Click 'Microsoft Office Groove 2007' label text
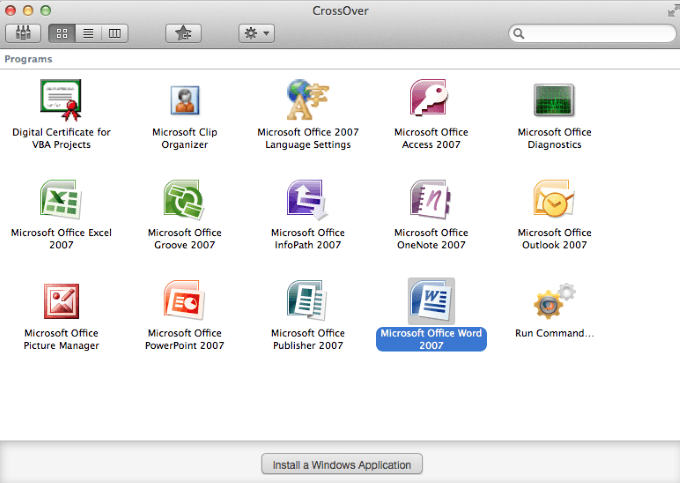The width and height of the screenshot is (680, 483). pos(184,238)
